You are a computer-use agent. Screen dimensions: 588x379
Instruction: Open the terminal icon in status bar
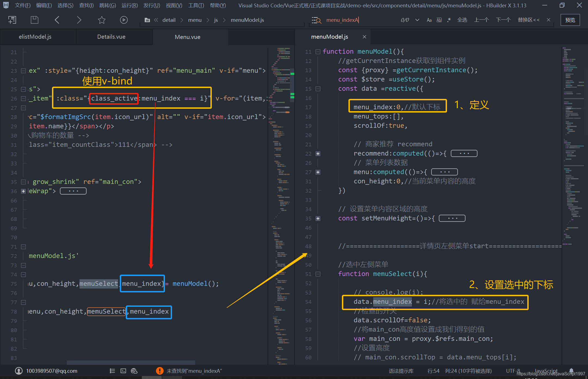coord(123,371)
